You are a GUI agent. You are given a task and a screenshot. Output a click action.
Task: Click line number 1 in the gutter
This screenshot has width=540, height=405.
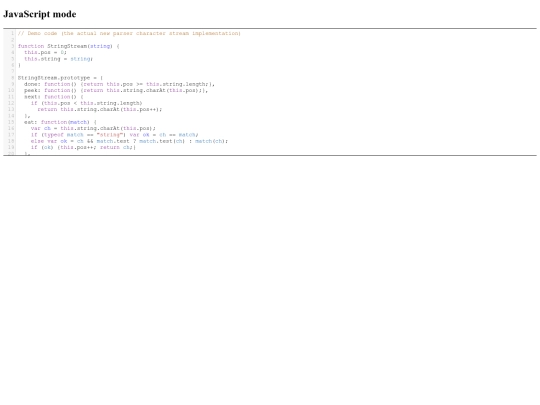(12, 33)
